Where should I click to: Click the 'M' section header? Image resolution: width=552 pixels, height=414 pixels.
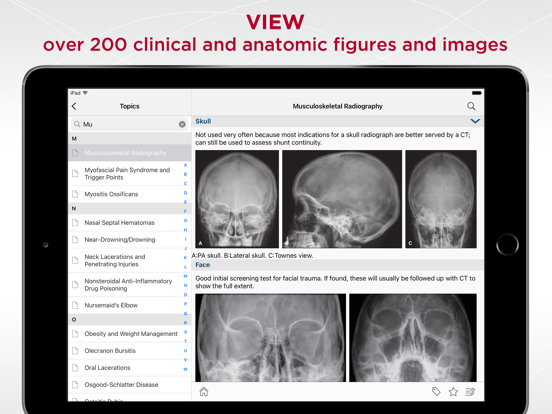tap(130, 138)
